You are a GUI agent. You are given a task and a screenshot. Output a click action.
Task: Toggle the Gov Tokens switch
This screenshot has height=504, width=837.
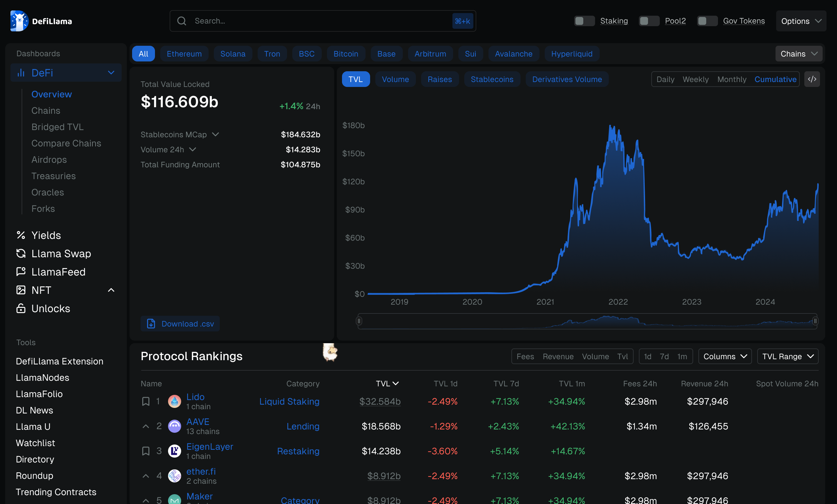coord(707,21)
